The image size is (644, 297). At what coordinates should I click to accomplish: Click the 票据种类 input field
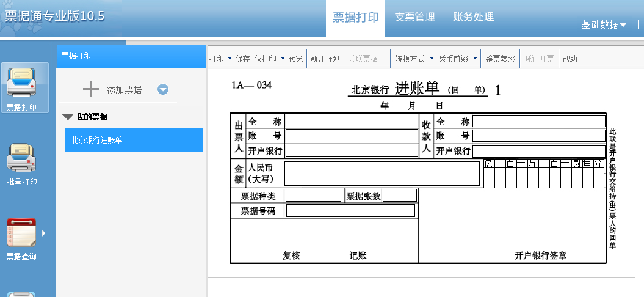click(x=313, y=196)
